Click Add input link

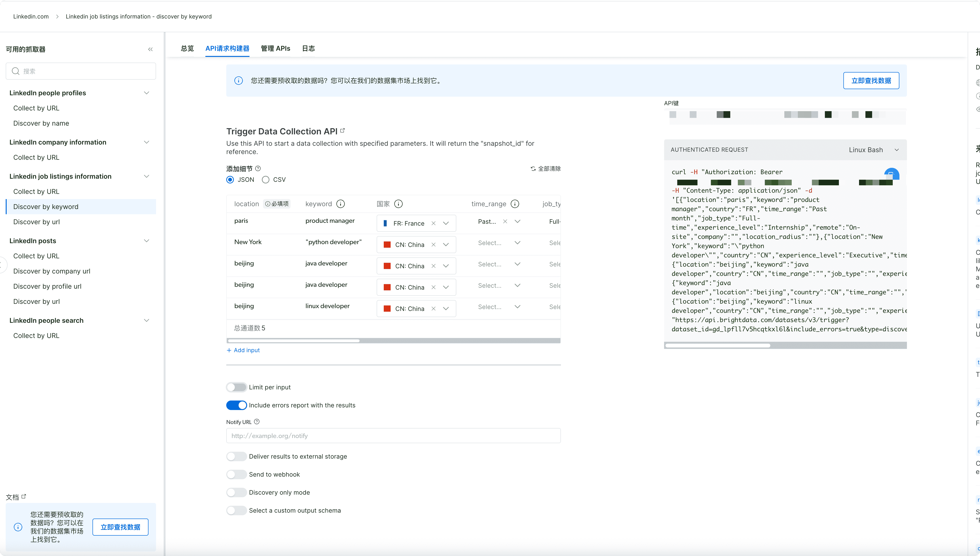point(243,350)
